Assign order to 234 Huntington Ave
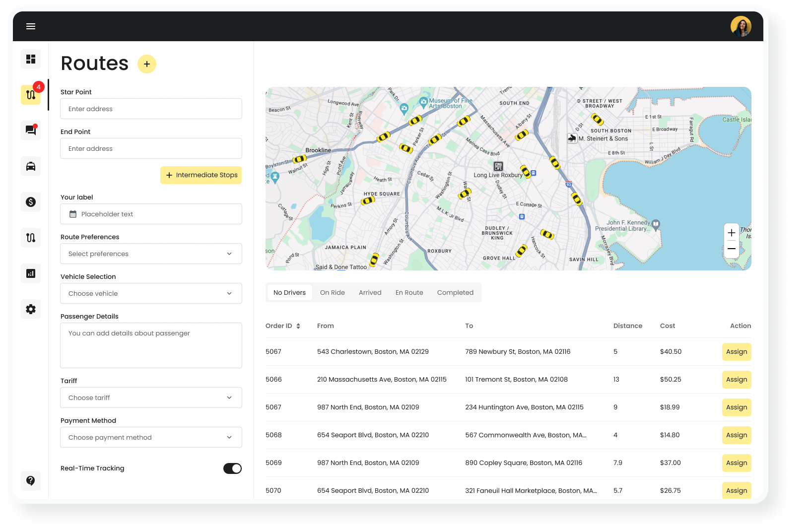The height and width of the screenshot is (530, 812). point(737,407)
